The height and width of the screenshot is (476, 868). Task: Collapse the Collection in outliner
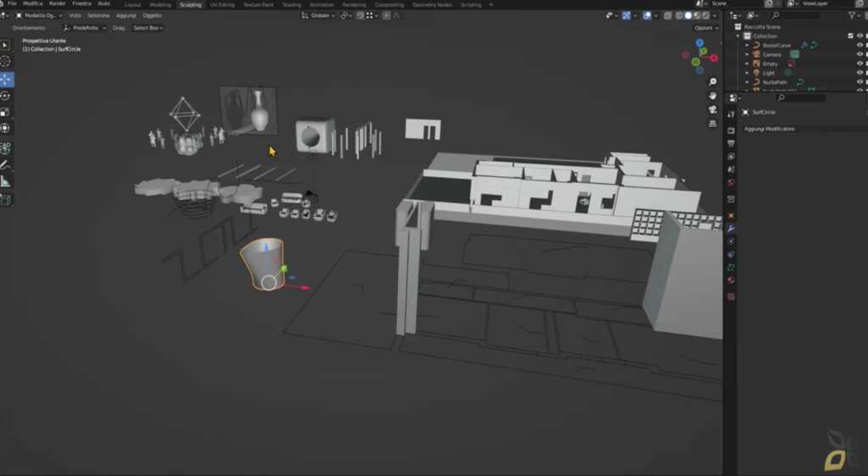coord(738,36)
